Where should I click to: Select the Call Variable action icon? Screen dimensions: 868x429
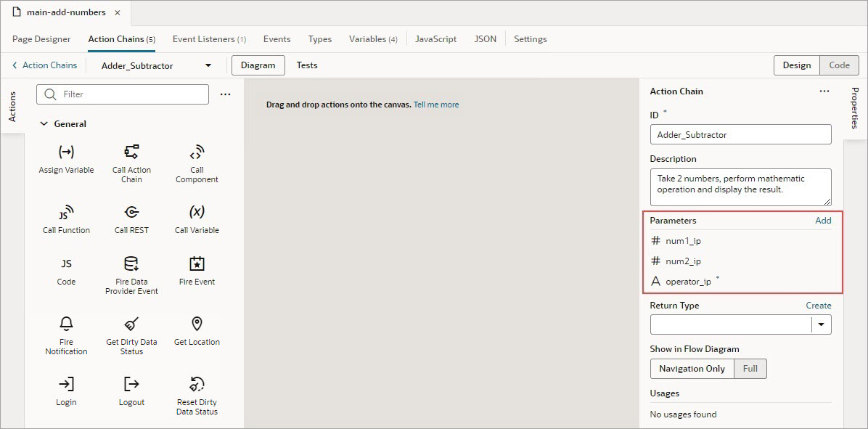pos(197,213)
